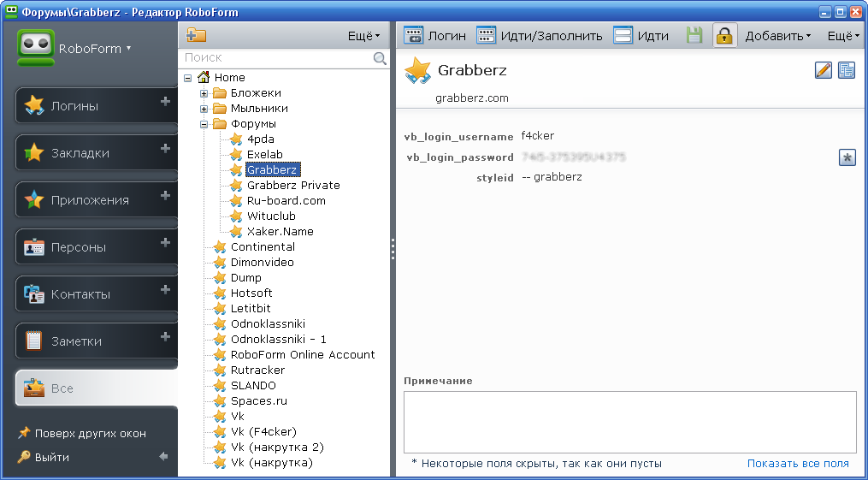Add a new login via the plus sign beside Логины
This screenshot has width=868, height=480.
(x=165, y=101)
